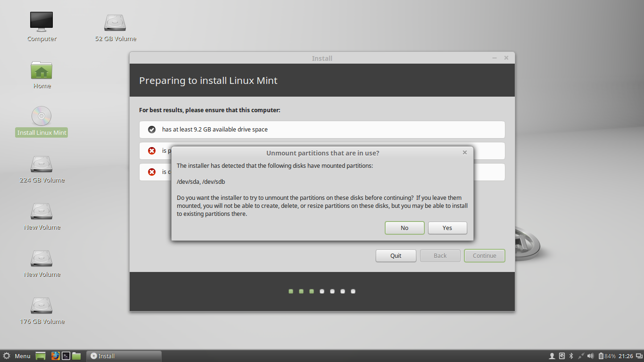644x362 pixels.
Task: Click the red X beside the second requirement
Action: pyautogui.click(x=152, y=151)
